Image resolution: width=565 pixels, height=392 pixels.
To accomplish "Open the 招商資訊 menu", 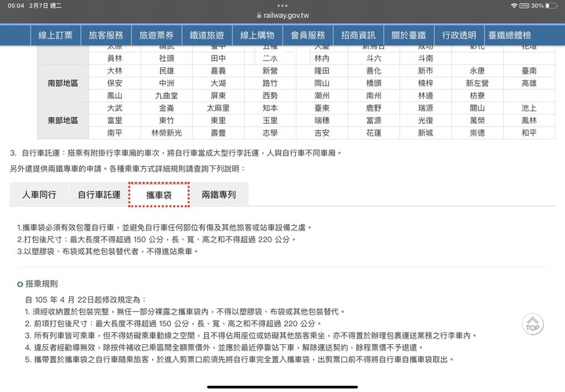I will tap(358, 35).
